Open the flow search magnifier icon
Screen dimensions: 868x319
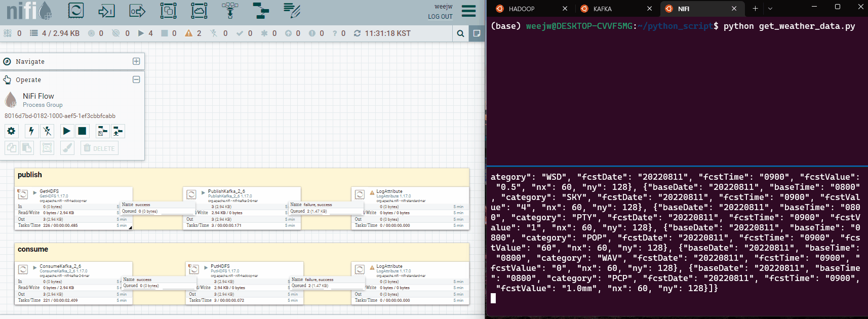460,33
